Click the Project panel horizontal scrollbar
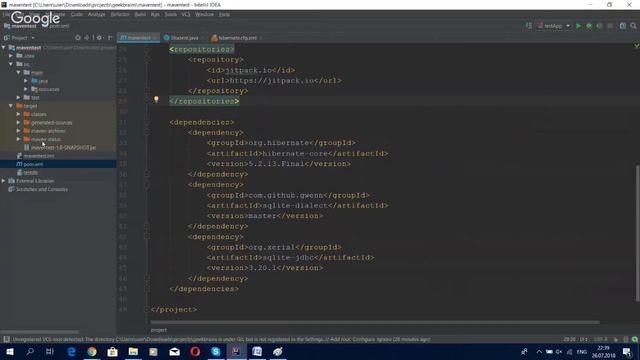The width and height of the screenshot is (640, 360). [40, 332]
